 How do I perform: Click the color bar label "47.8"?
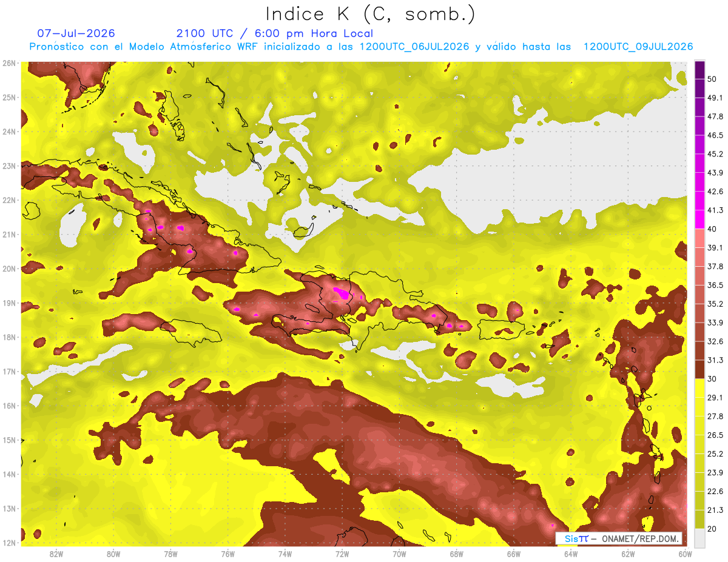(715, 116)
